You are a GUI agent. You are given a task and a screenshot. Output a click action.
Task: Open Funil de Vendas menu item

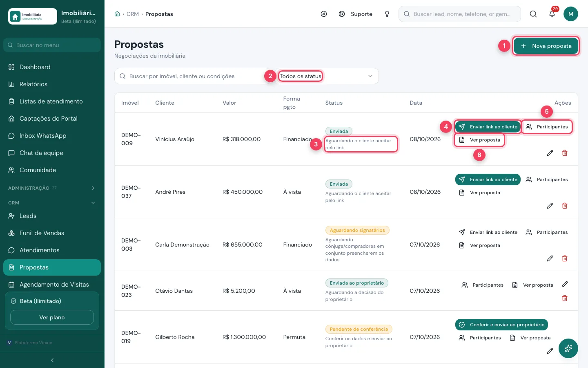[52, 233]
